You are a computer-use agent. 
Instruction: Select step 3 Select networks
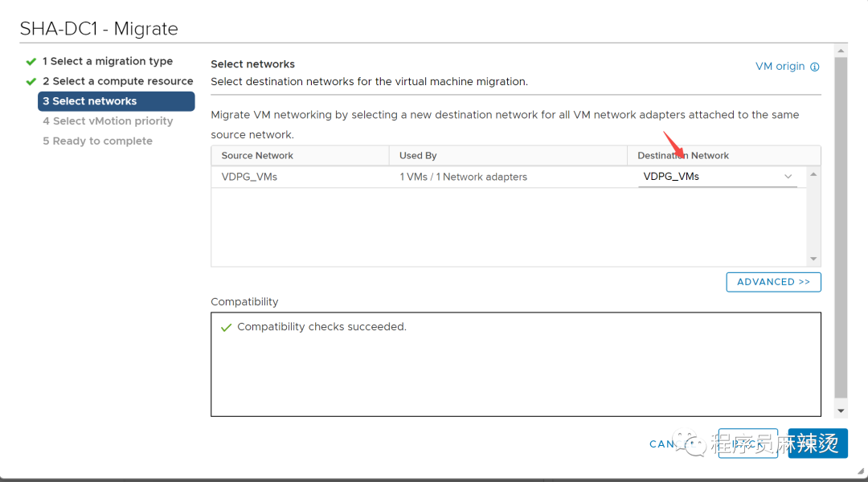(x=117, y=101)
